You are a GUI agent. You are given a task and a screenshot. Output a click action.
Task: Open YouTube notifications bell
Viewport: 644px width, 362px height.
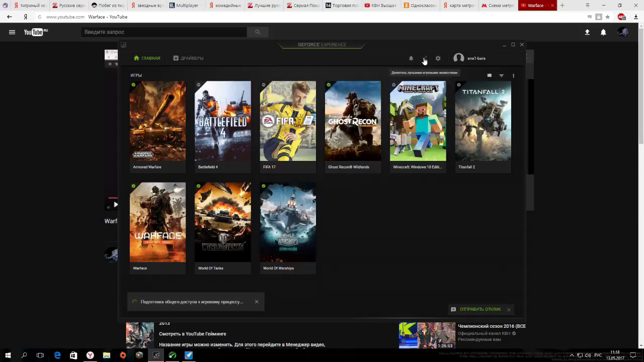click(603, 32)
